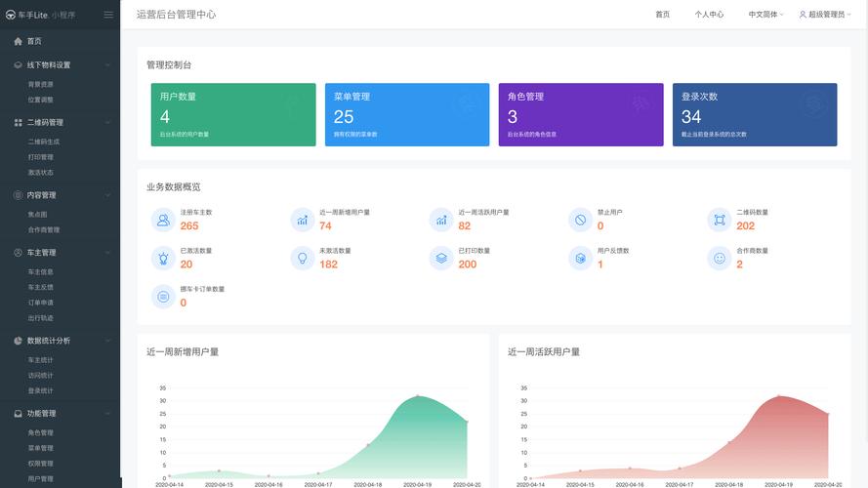Click the 挪车卡订单数量 list icon
The width and height of the screenshot is (868, 488).
(162, 296)
